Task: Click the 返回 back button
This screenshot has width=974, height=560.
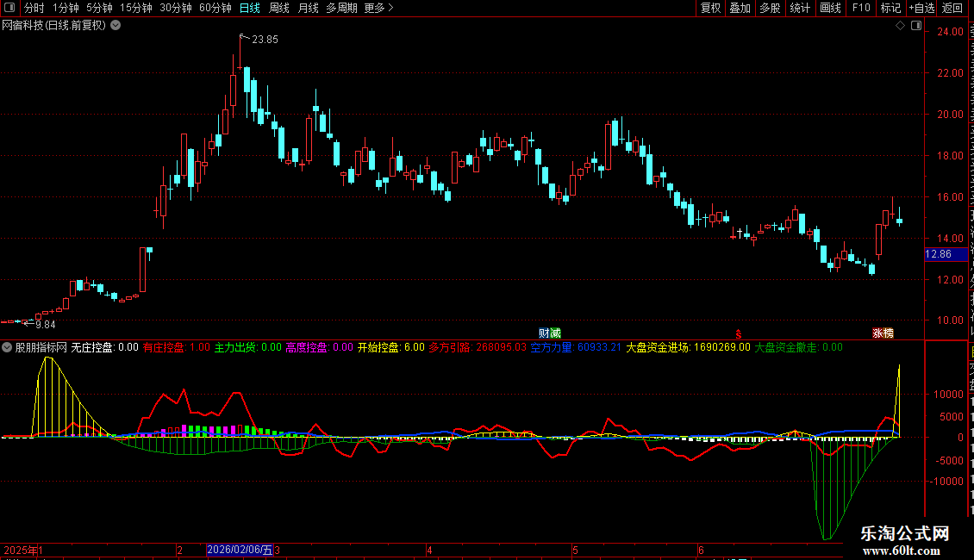Action: pyautogui.click(x=952, y=8)
